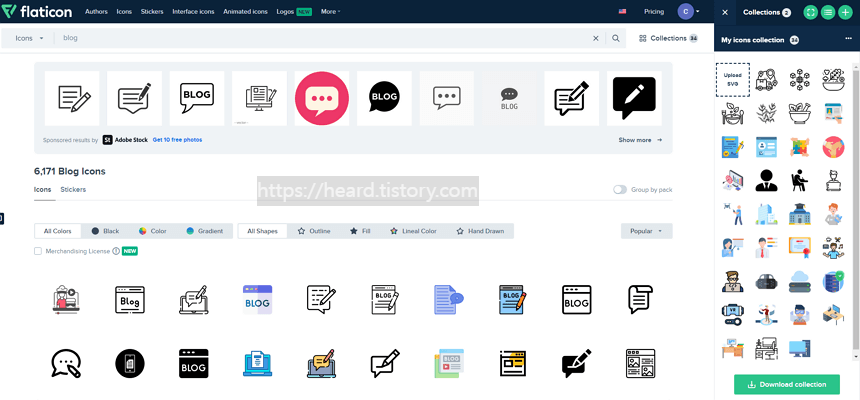Open the Stickers menu item in header

click(152, 12)
